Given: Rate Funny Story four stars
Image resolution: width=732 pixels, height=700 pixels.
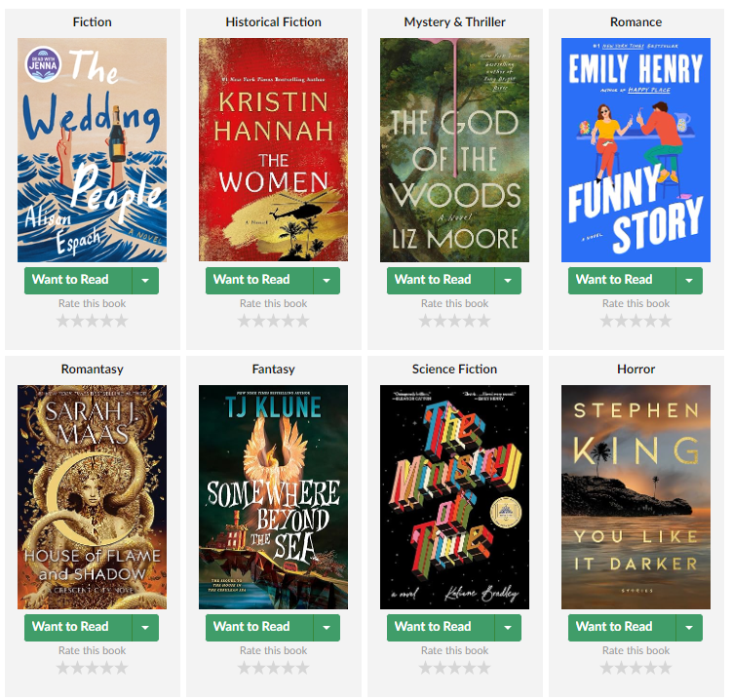Looking at the screenshot, I should click(651, 321).
